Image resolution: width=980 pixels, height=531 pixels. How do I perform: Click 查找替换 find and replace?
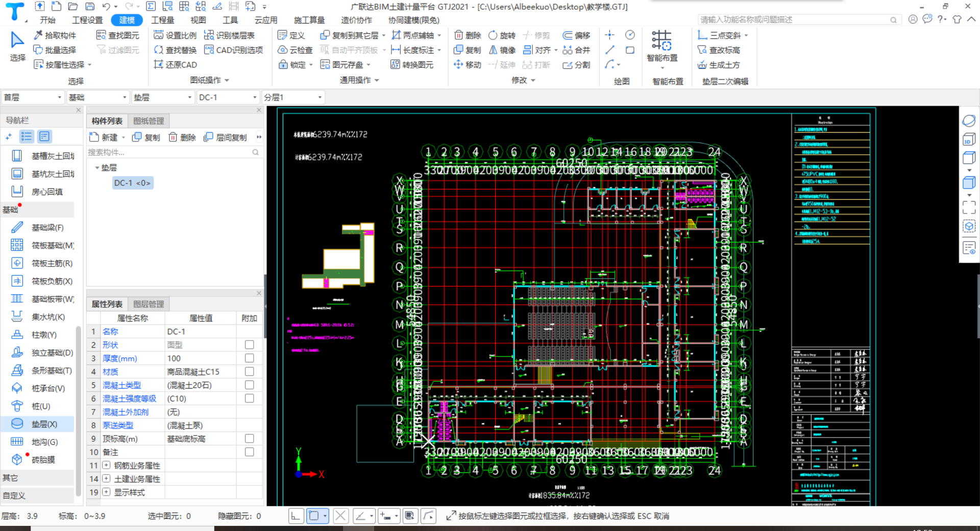point(175,50)
